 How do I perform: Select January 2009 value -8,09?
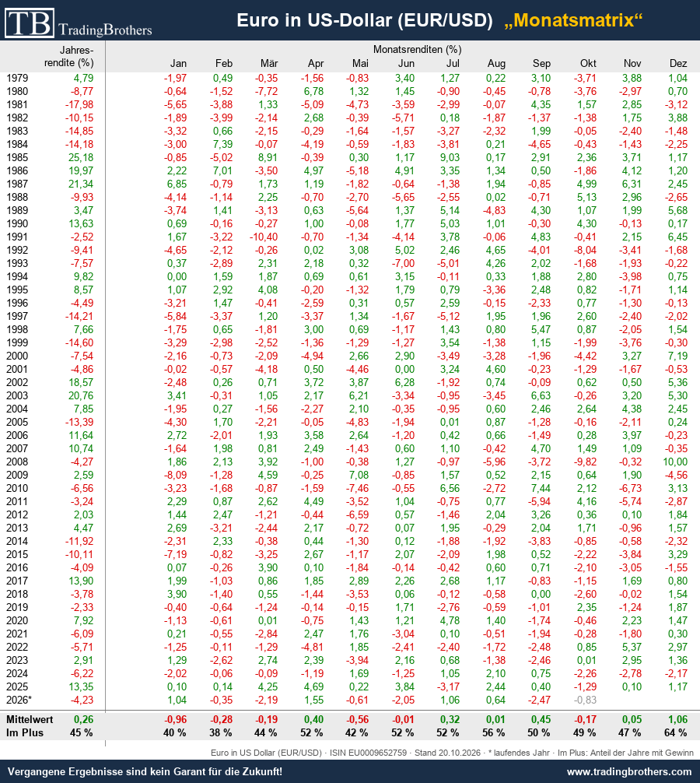click(175, 475)
